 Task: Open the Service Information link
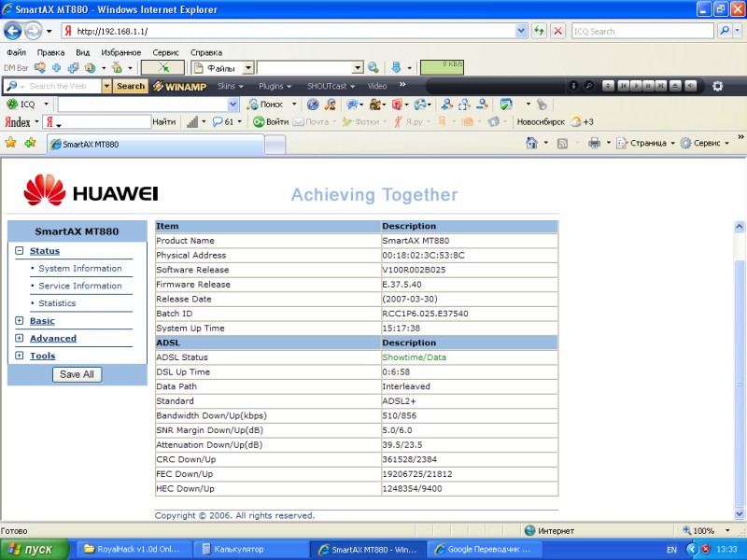coord(80,286)
